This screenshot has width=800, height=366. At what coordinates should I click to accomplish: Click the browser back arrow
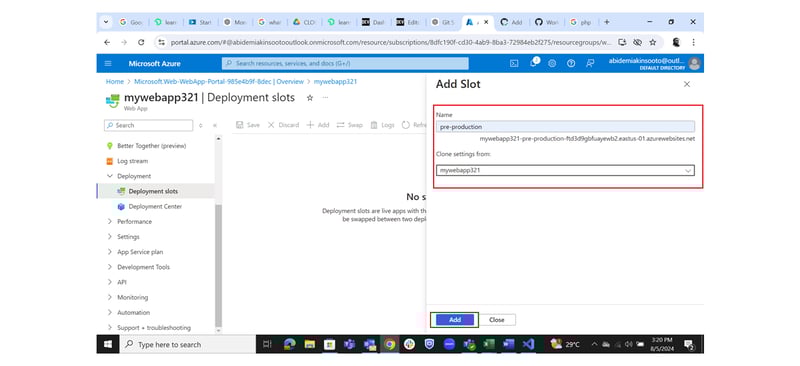click(107, 42)
